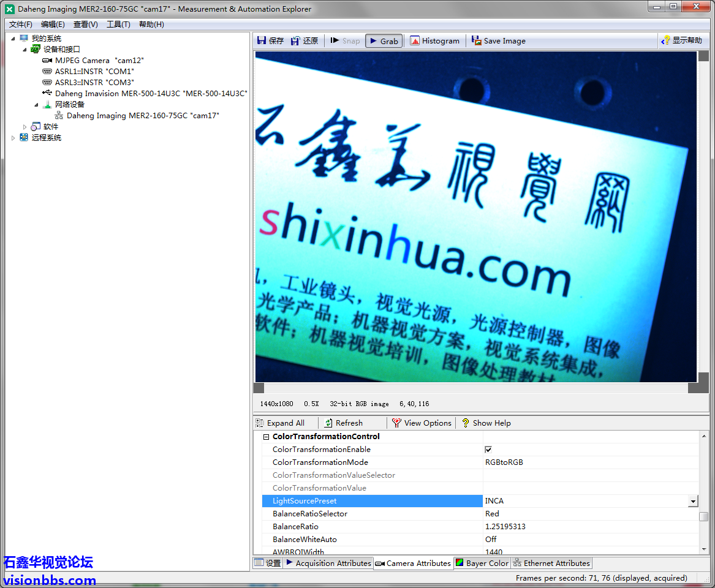The image size is (715, 588).
Task: Open the Tools (工具) menu
Action: [x=118, y=24]
